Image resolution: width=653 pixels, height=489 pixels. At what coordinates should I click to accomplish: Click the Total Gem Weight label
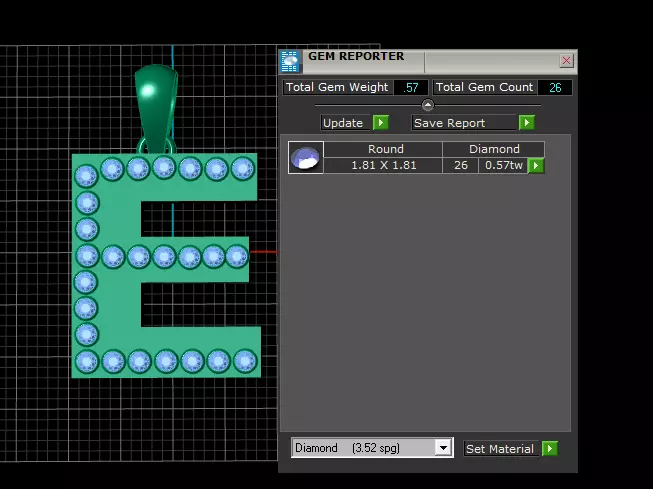tap(337, 87)
